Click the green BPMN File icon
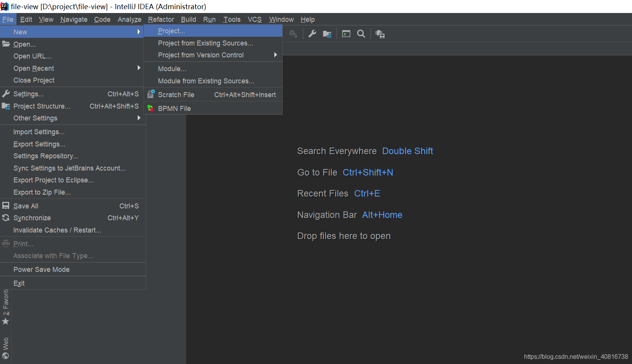The image size is (632, 364). tap(150, 108)
